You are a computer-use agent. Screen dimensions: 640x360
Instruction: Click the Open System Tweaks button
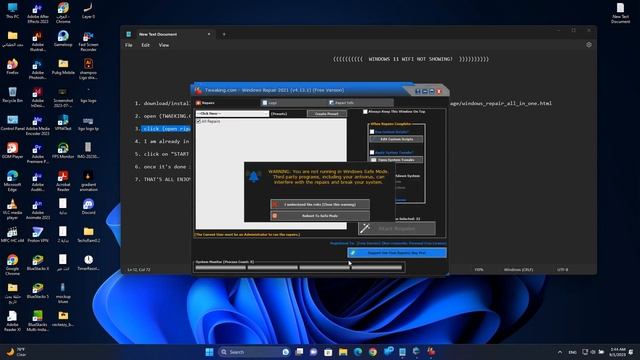tap(396, 160)
